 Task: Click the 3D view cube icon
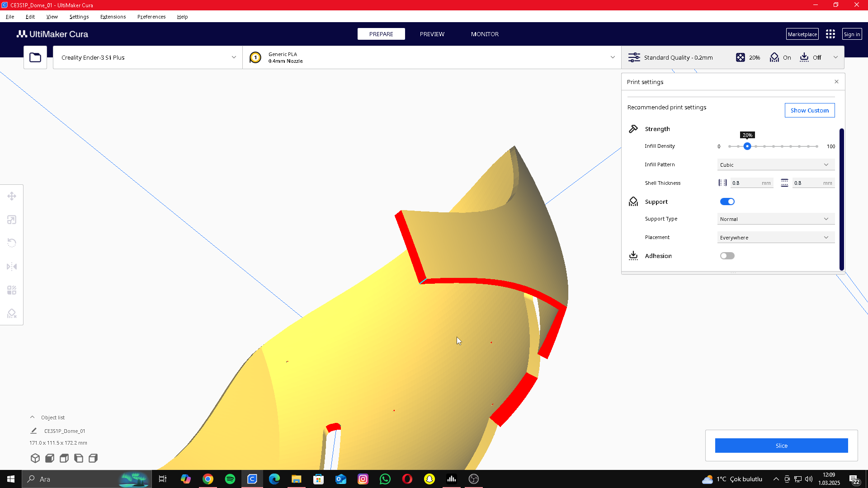[x=35, y=458]
